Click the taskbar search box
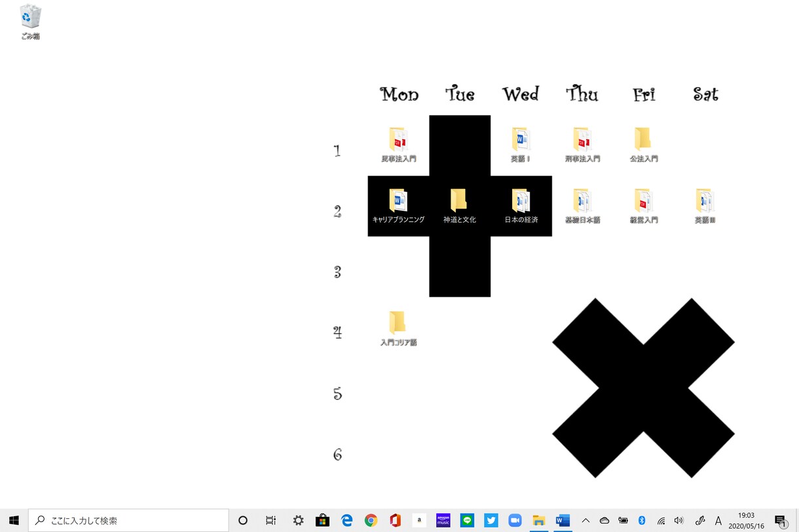The width and height of the screenshot is (799, 532). [x=128, y=520]
